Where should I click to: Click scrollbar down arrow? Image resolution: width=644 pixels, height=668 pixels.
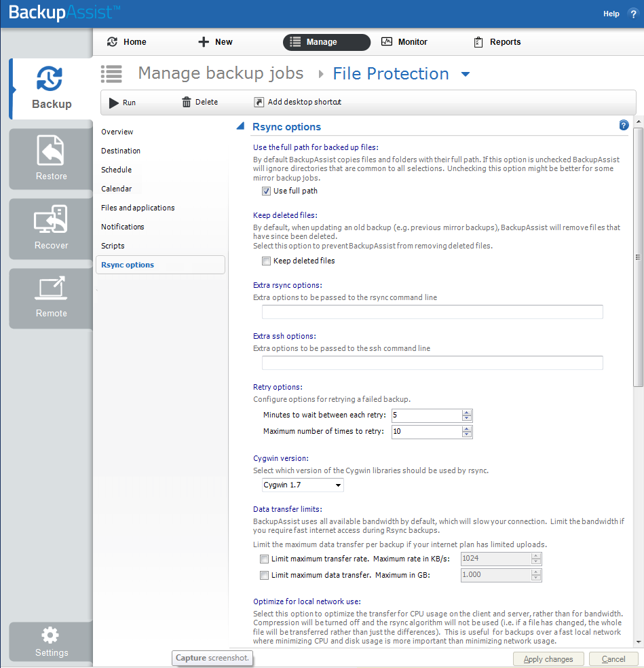(x=638, y=642)
